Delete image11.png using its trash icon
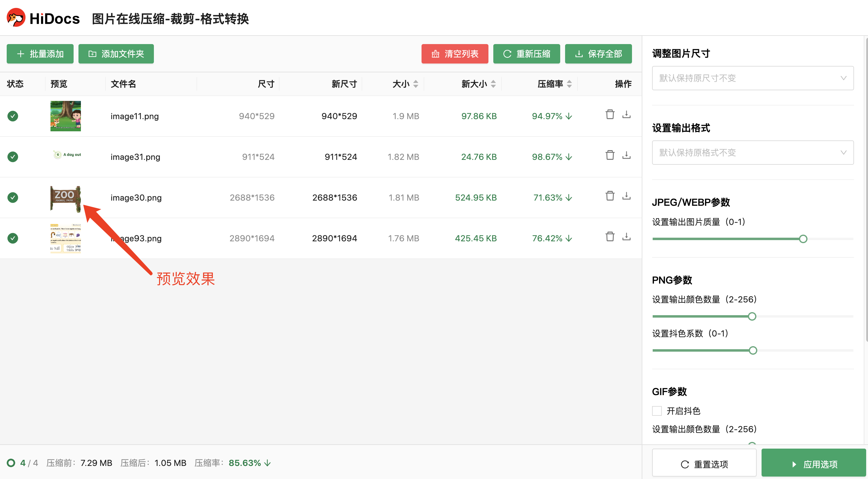The height and width of the screenshot is (479, 868). click(x=609, y=115)
